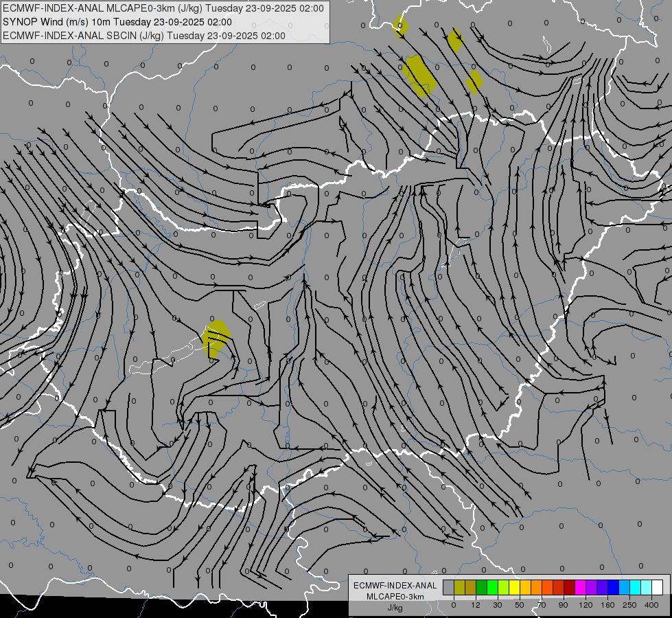Click the J/kg unit label in legend

pos(395,608)
